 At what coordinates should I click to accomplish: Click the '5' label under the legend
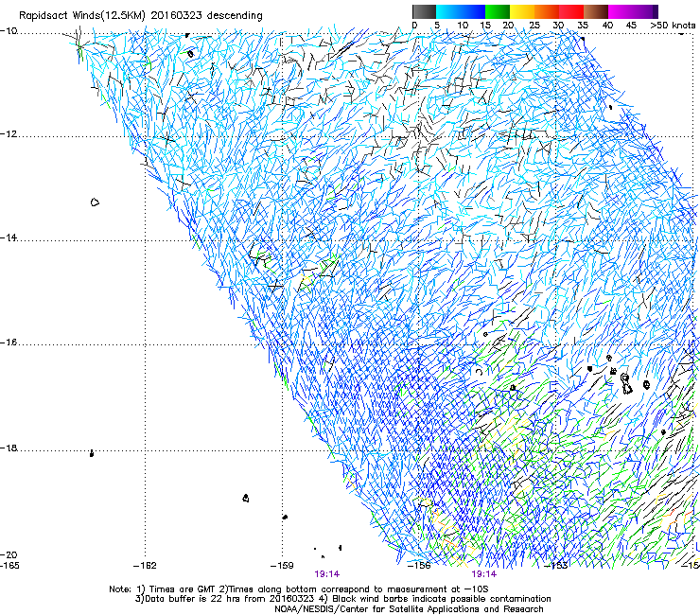click(437, 26)
